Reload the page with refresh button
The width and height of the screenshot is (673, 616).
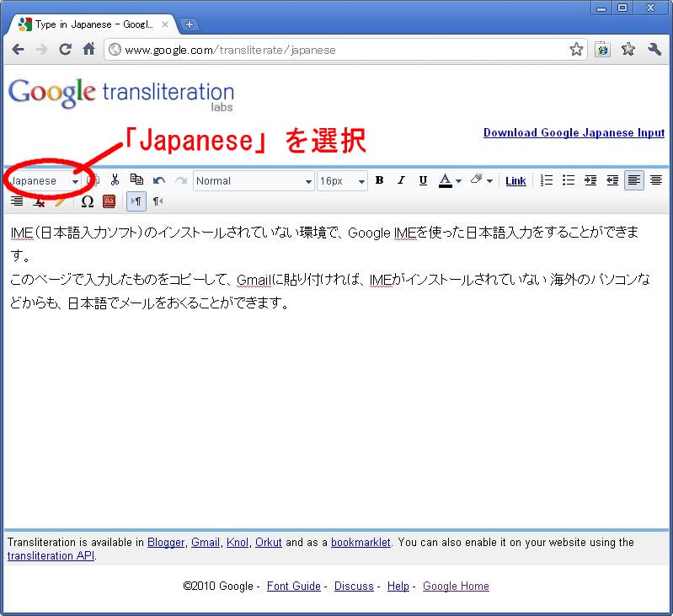[65, 50]
